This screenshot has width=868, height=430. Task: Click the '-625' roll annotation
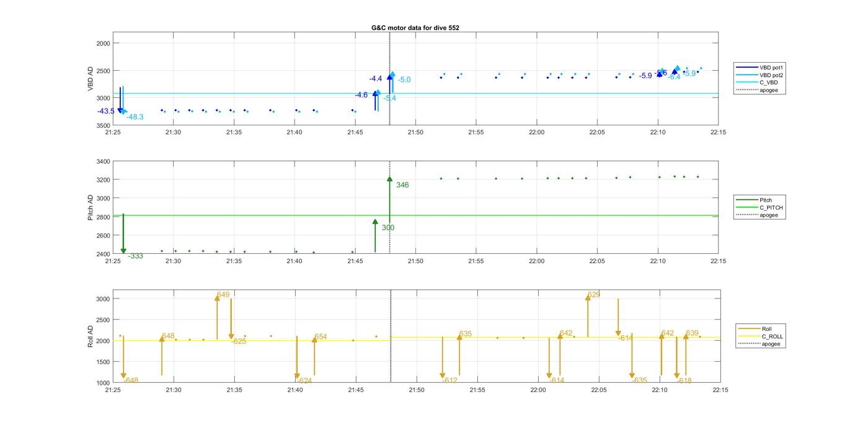[239, 341]
